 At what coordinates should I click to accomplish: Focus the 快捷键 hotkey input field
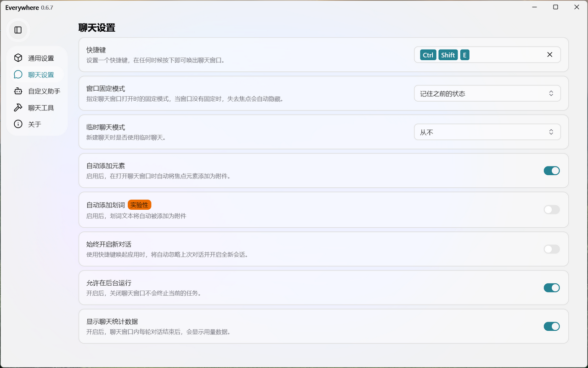point(505,55)
